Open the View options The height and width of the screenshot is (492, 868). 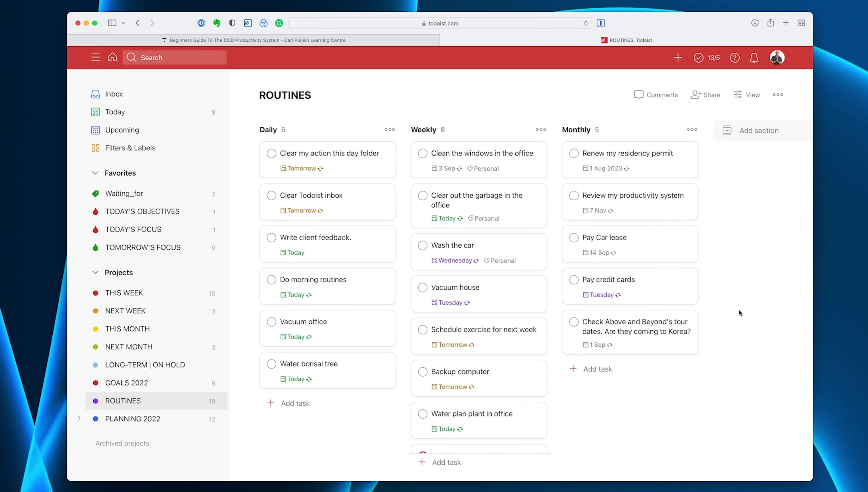point(746,95)
